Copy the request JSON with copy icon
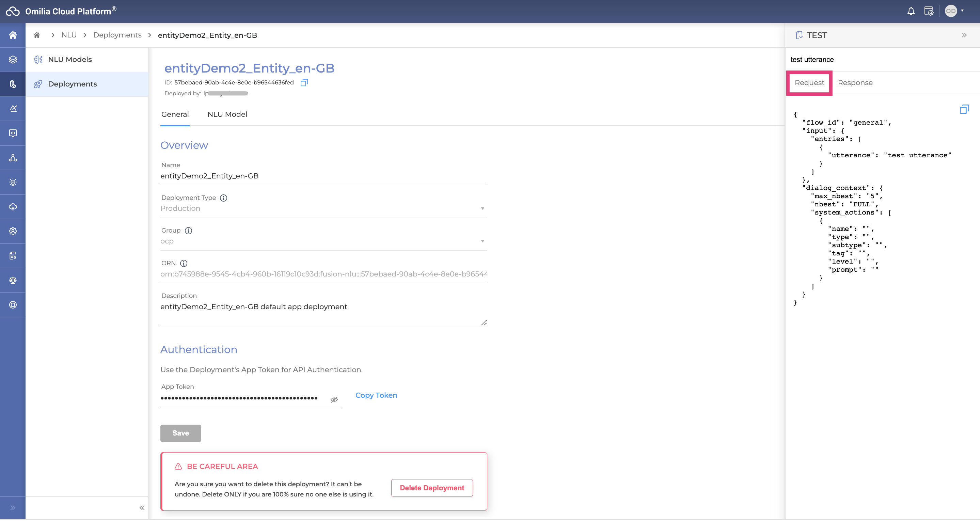The width and height of the screenshot is (980, 521). pyautogui.click(x=964, y=109)
